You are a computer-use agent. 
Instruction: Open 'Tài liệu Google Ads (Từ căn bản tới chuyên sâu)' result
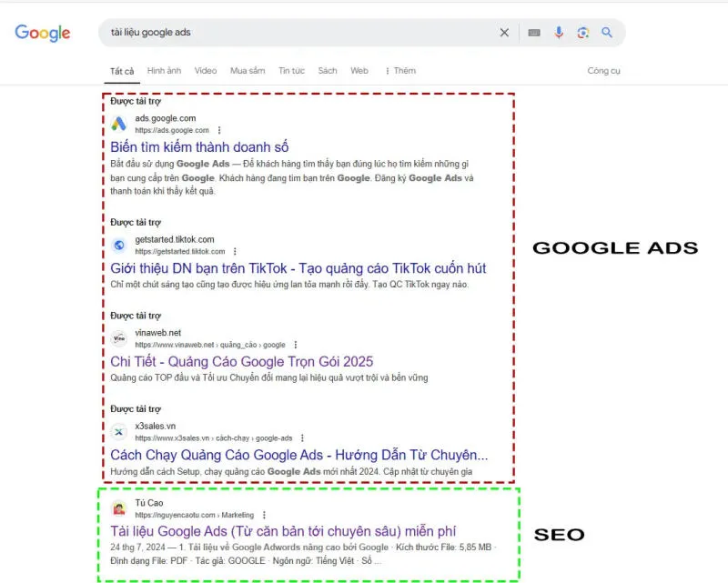[x=283, y=531]
